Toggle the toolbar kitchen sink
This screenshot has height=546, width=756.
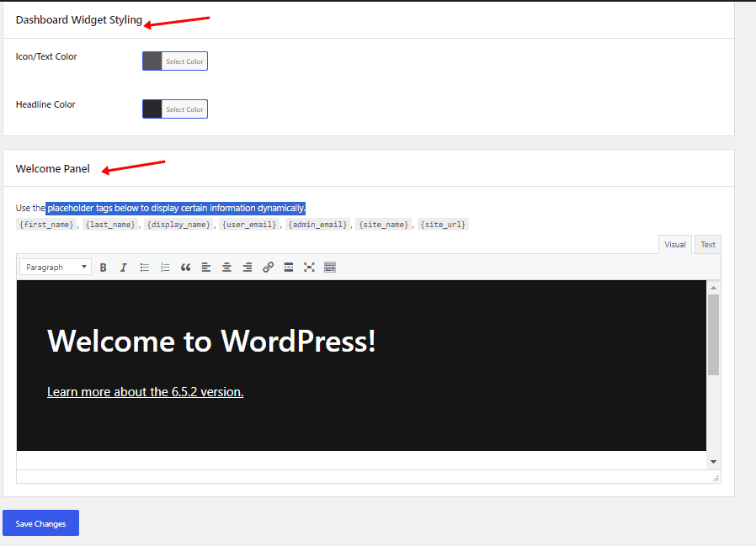330,268
